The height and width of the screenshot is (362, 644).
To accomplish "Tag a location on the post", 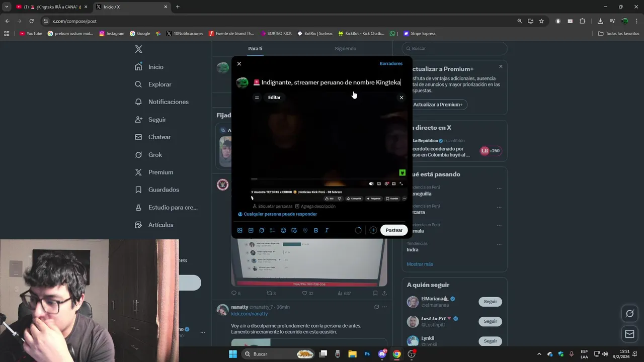I will 305,230.
